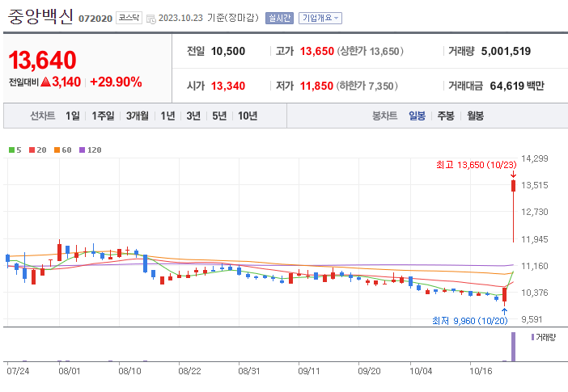Screen dimensions: 568x392
Task: Open the 기업개요 dropdown
Action: (320, 18)
